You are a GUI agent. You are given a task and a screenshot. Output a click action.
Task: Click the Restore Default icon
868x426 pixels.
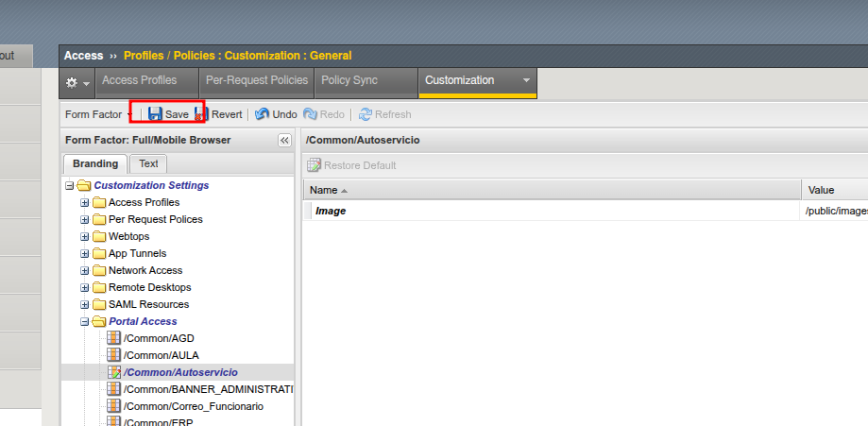point(314,165)
